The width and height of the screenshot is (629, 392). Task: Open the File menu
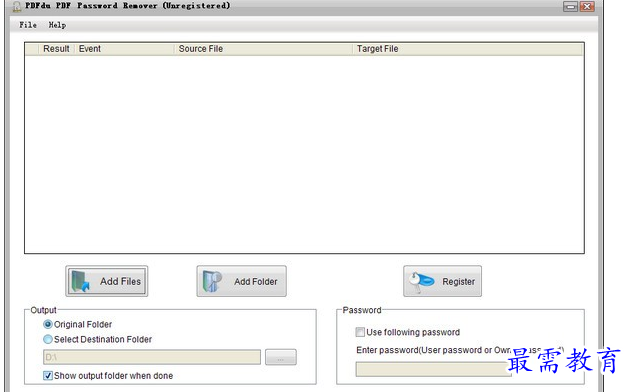[x=28, y=25]
